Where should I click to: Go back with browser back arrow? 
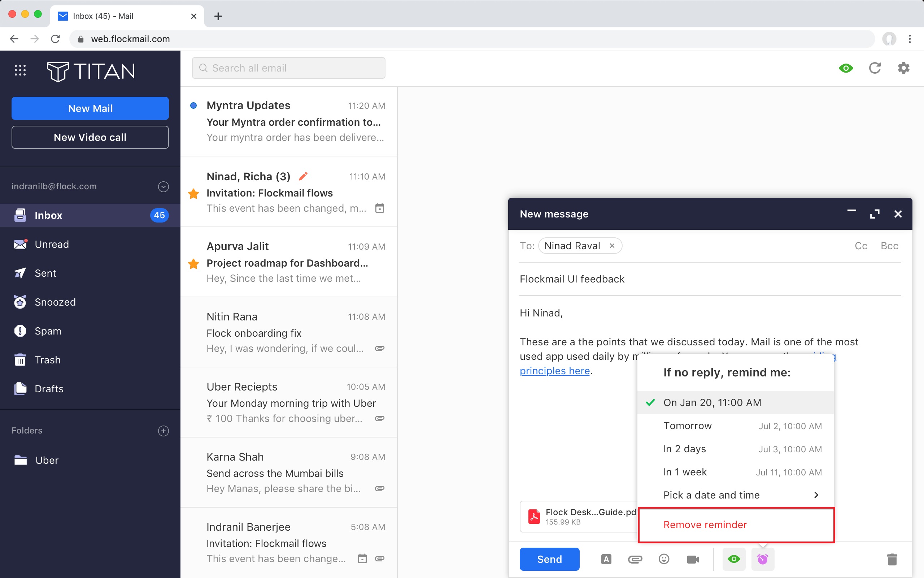coord(14,39)
